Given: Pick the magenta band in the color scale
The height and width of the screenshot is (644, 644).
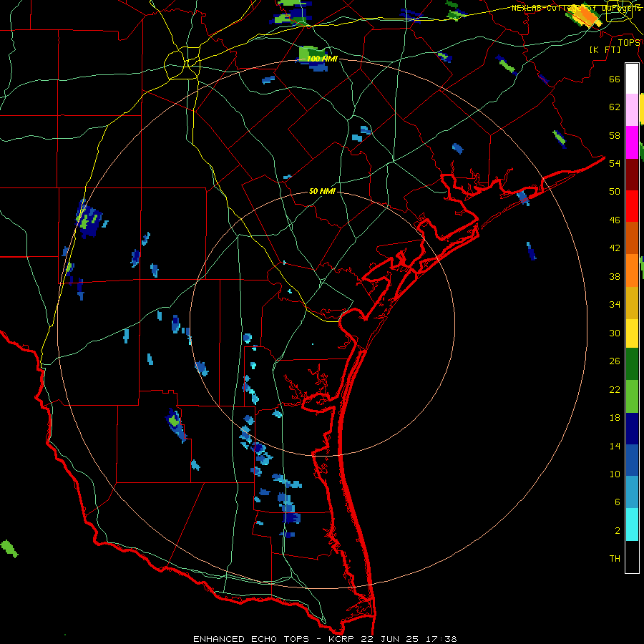Looking at the screenshot, I should (x=632, y=142).
